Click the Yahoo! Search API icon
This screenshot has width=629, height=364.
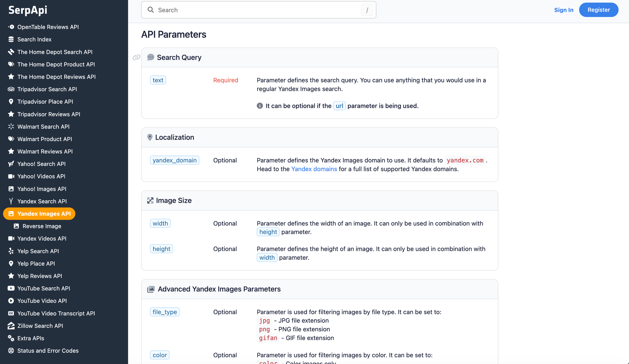[11, 164]
